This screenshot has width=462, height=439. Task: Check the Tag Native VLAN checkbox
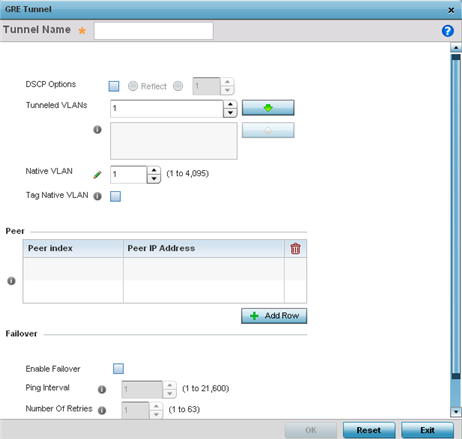click(x=116, y=196)
